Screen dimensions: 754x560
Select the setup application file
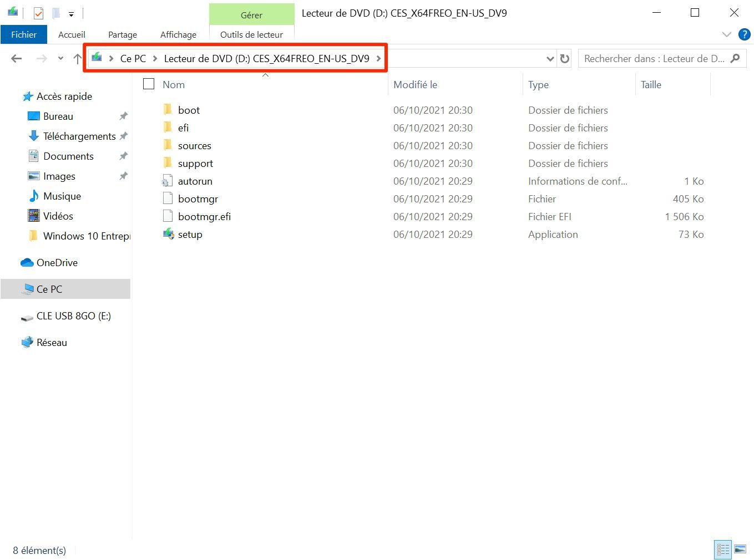click(190, 235)
